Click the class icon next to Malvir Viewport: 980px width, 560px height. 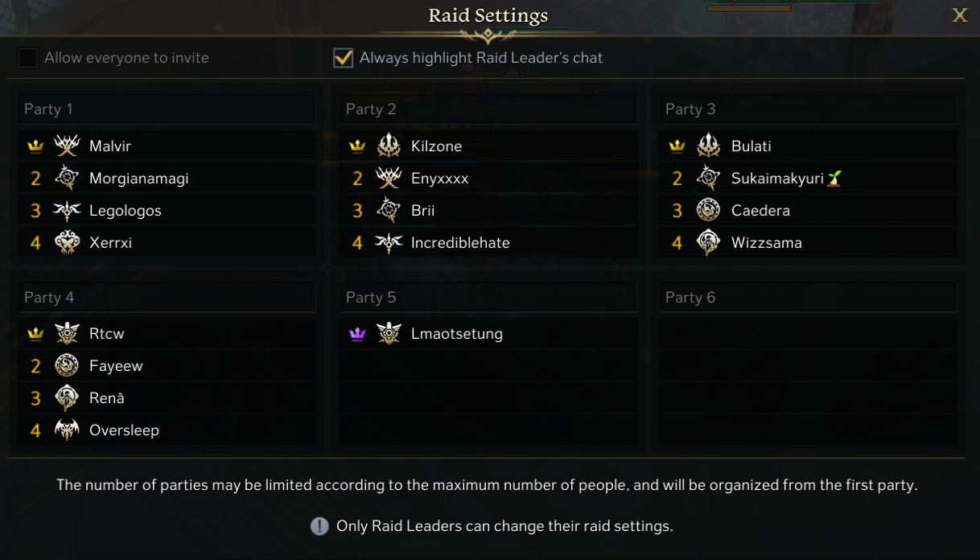pyautogui.click(x=68, y=146)
